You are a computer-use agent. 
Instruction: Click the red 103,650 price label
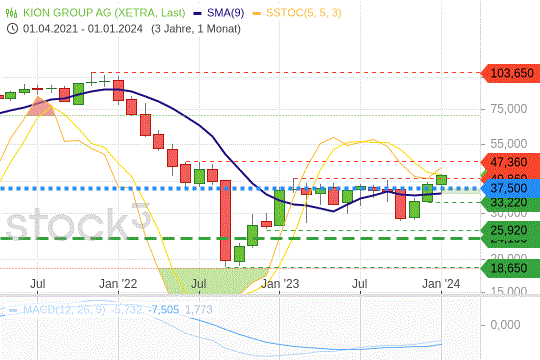[510, 73]
